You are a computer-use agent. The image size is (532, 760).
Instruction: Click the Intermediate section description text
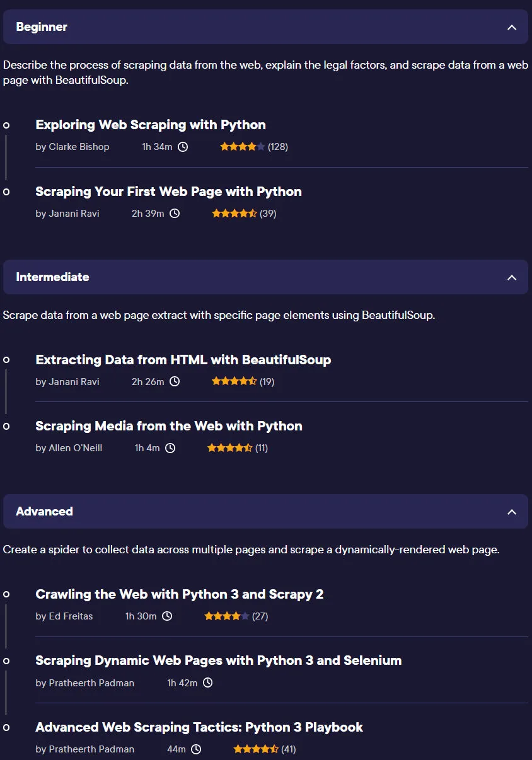coord(219,315)
